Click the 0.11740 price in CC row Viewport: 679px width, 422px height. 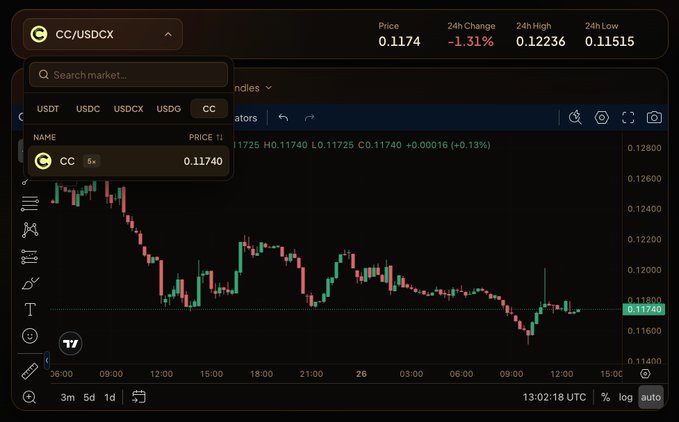[203, 161]
